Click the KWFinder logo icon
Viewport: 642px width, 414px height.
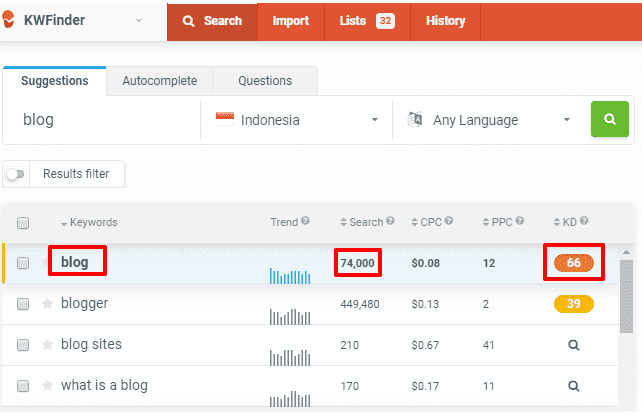pos(8,19)
